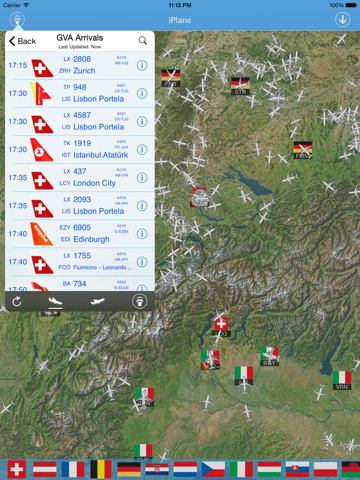Show info for flight LX 437 London City

coord(142,178)
